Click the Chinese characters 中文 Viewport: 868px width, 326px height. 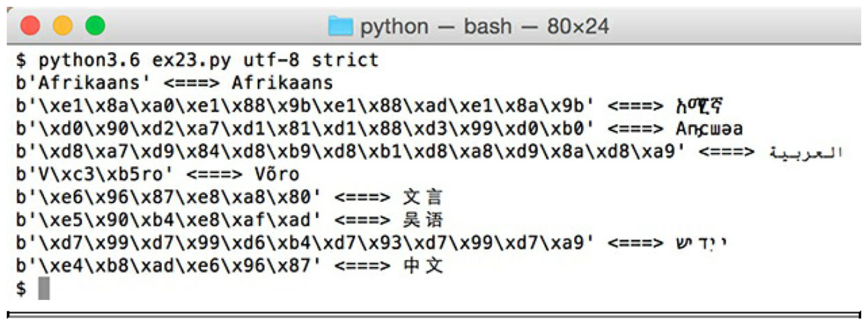(423, 266)
